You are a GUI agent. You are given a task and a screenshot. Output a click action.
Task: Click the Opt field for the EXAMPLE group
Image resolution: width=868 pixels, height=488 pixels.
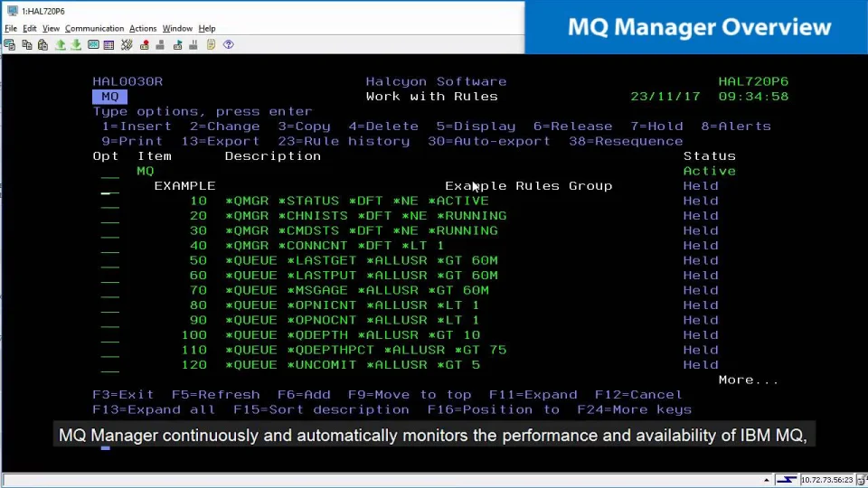click(110, 187)
